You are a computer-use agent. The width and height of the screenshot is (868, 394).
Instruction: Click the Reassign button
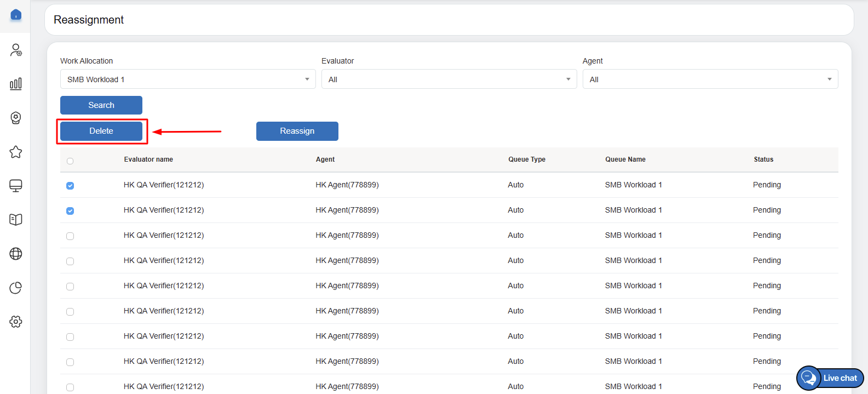297,131
